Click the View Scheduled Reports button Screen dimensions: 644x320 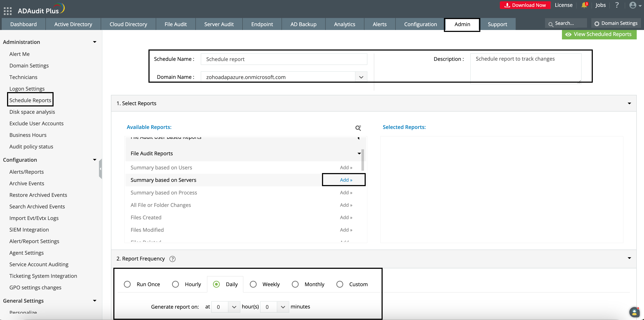pos(599,34)
